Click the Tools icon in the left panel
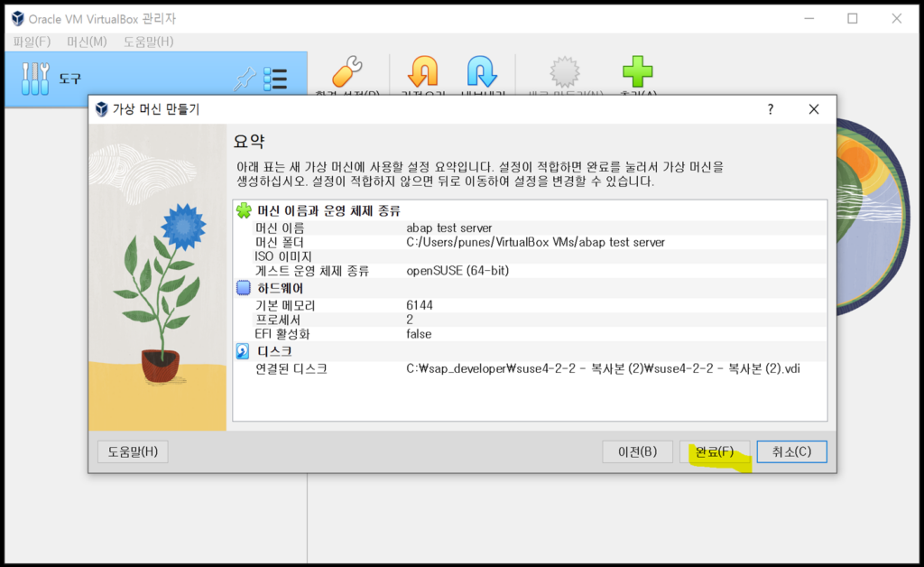Viewport: 924px width, 567px height. (x=35, y=79)
